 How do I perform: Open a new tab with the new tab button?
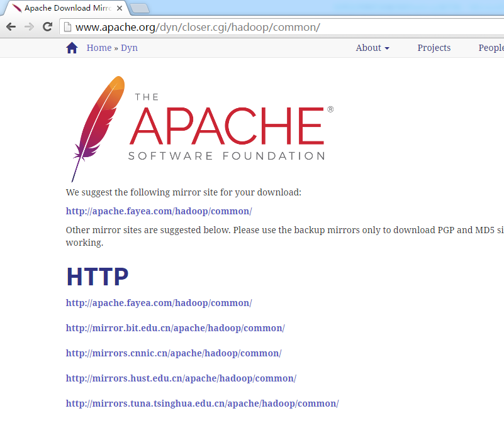[x=140, y=8]
